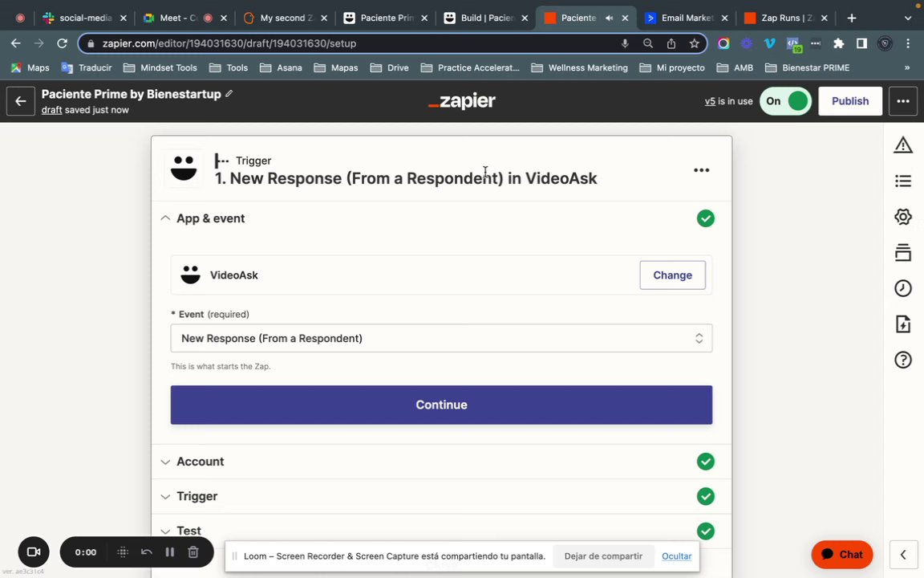Click the Loom camera button
This screenshot has height=578, width=924.
click(x=34, y=552)
